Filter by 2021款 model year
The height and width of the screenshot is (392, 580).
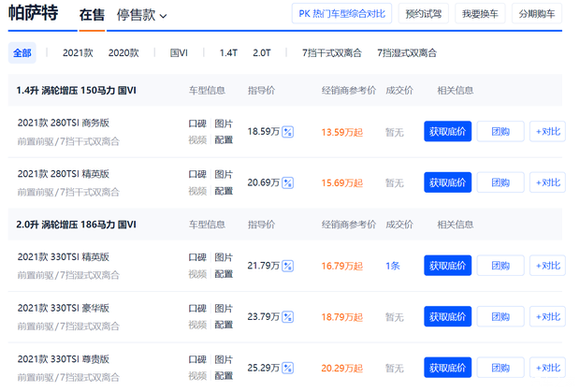click(78, 53)
